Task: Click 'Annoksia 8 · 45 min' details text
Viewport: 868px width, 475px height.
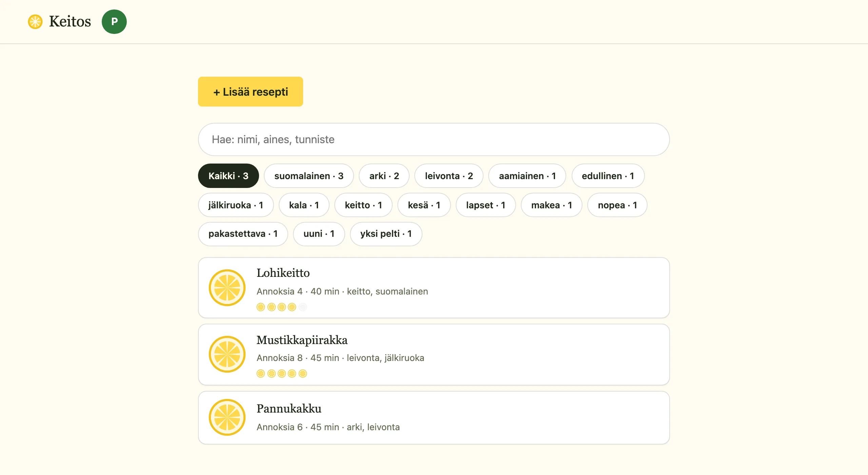Action: [298, 358]
